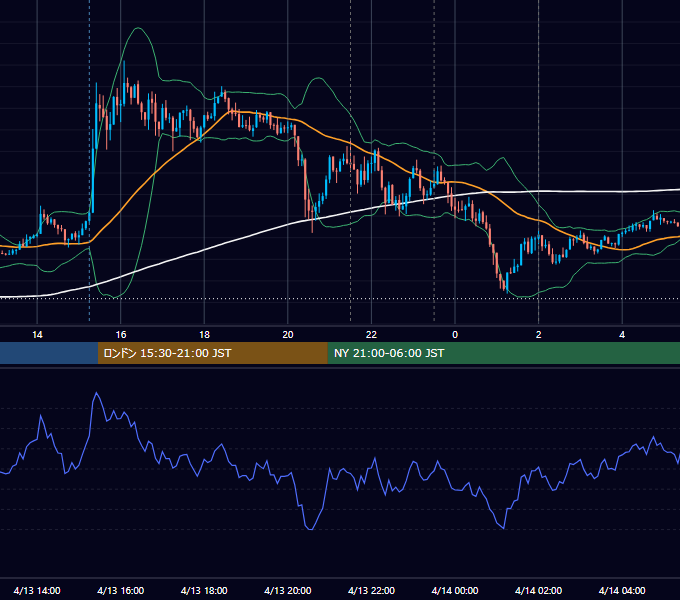
Task: Click the 4/13 16:00 oscillator axis label
Action: (121, 590)
